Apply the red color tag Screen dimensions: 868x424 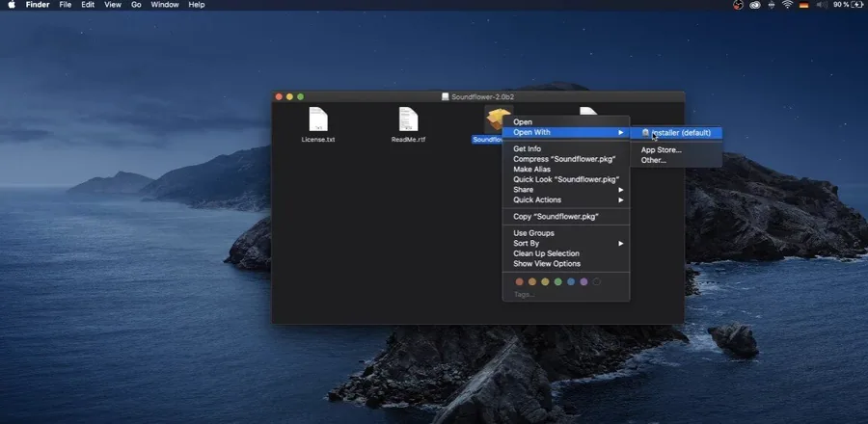pyautogui.click(x=519, y=282)
